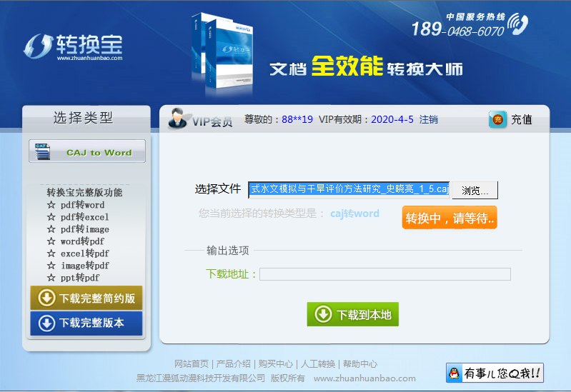Click the 下载地址 field

pos(385,274)
